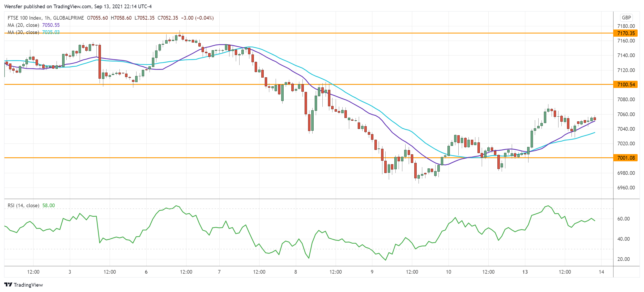Click the GBP currency badge
644x292 pixels.
[x=626, y=18]
